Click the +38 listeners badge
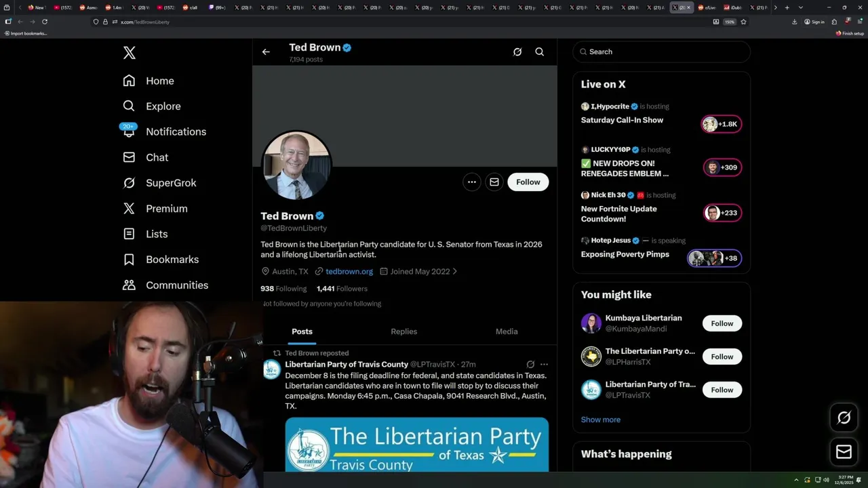Viewport: 868px width, 488px height. 714,258
